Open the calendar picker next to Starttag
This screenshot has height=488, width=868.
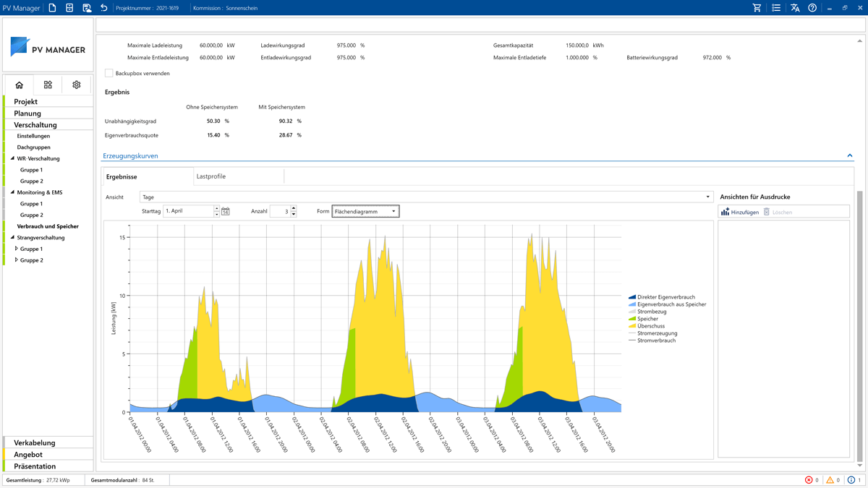click(225, 211)
